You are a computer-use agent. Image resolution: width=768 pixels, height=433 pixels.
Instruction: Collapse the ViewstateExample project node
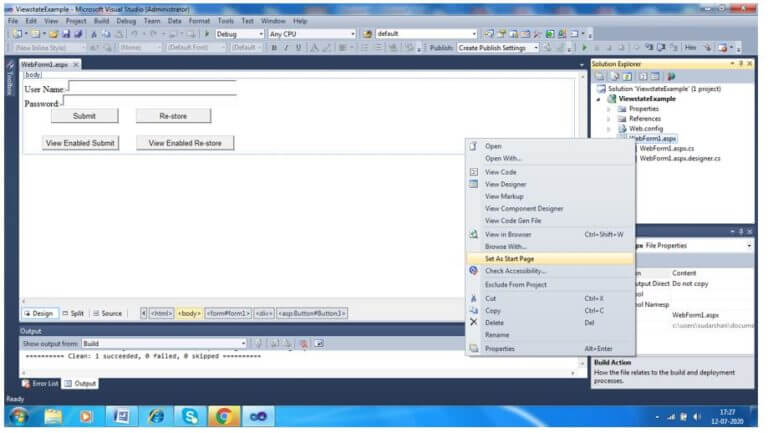pyautogui.click(x=598, y=99)
